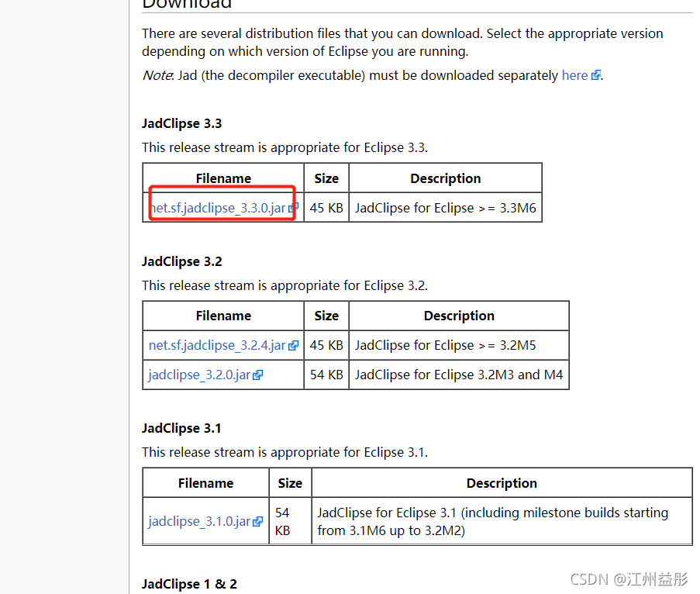Click the '54 KB' size cell for jadclipse_3.2.0.jar
Screen dimensions: 700x594
coord(326,375)
